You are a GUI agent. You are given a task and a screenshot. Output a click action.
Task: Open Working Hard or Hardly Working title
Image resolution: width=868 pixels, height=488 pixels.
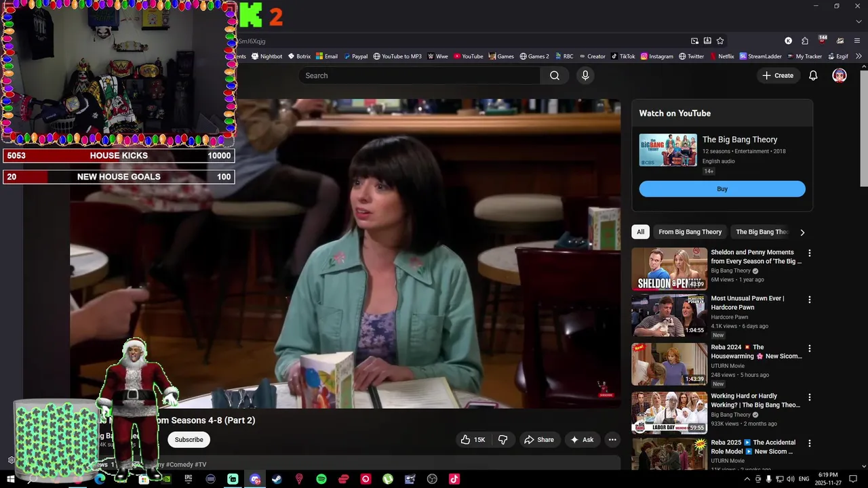click(x=755, y=401)
